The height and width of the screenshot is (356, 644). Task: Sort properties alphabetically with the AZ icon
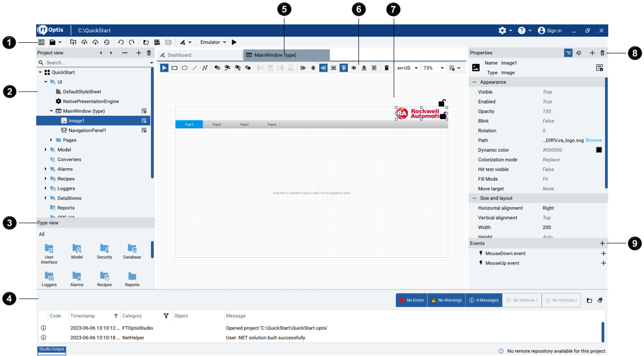click(579, 53)
